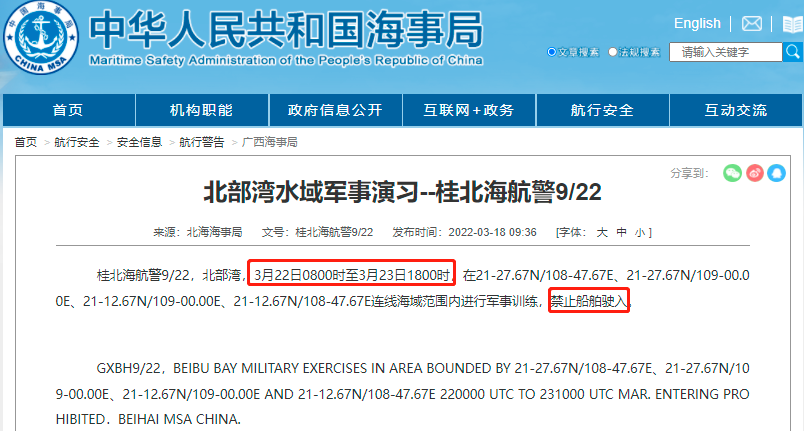Open the envelope mail icon
This screenshot has height=431, width=804.
coord(751,24)
